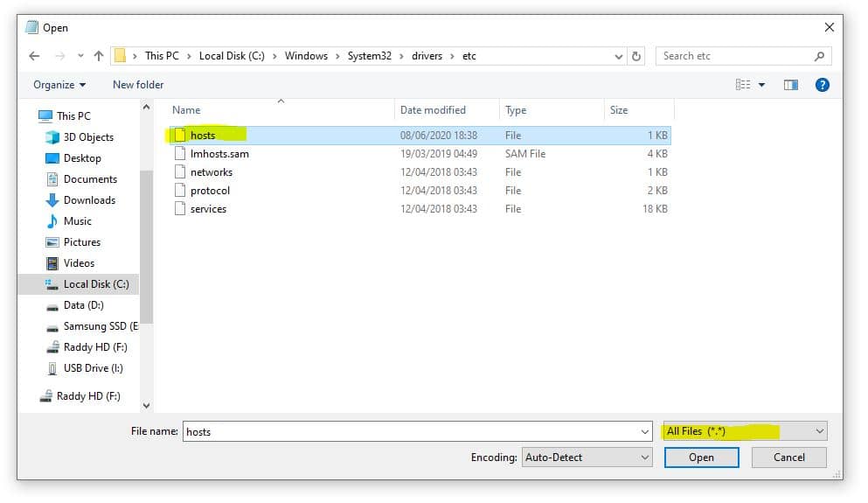This screenshot has width=868, height=503.
Task: Select the Music folder in sidebar
Action: [x=77, y=221]
